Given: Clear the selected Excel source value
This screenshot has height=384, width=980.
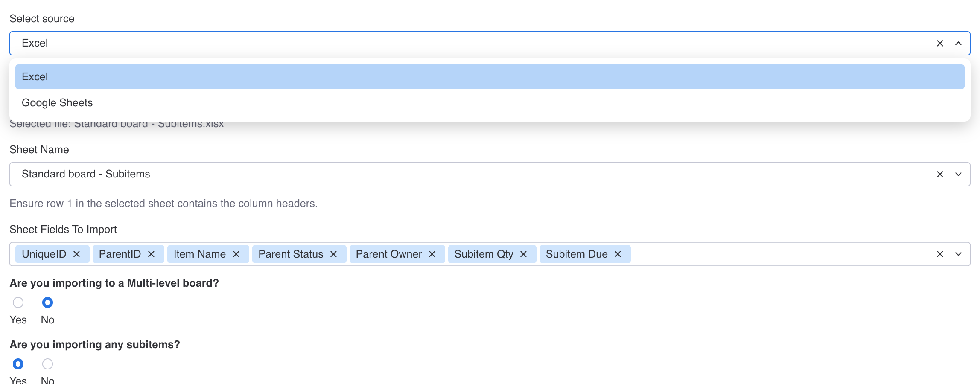Looking at the screenshot, I should click(x=939, y=44).
